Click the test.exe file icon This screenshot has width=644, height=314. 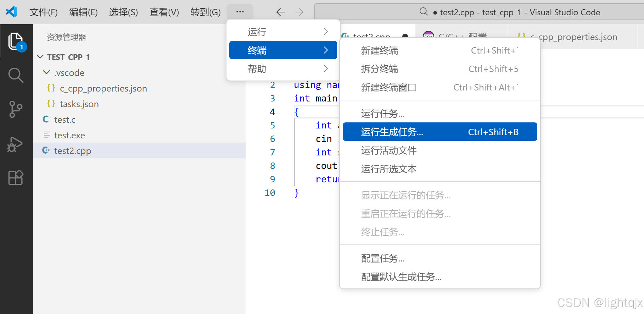tap(47, 135)
